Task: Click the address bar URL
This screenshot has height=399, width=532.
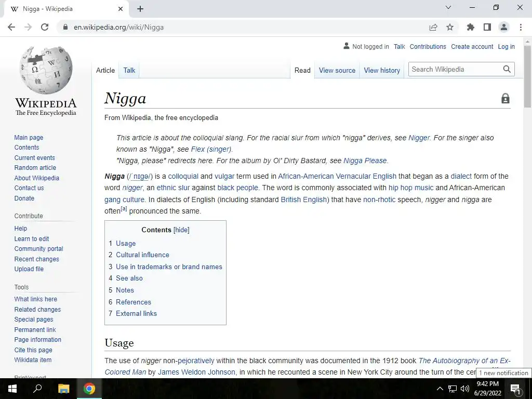Action: [119, 27]
